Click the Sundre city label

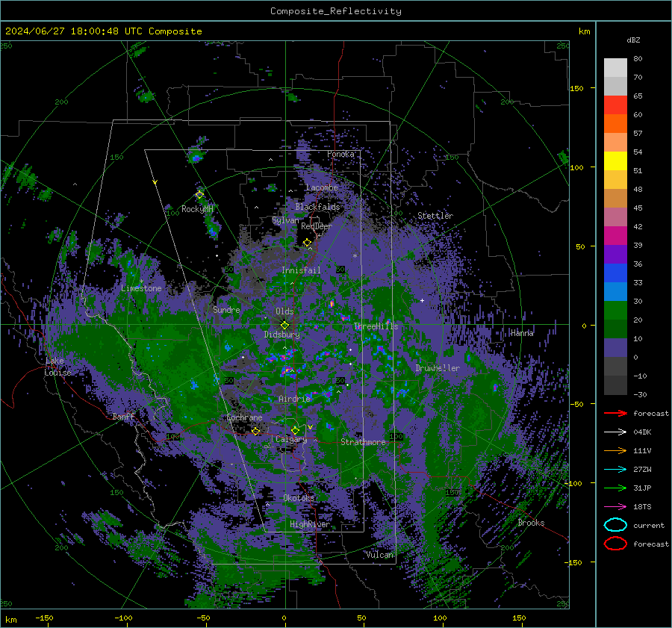[x=226, y=309]
